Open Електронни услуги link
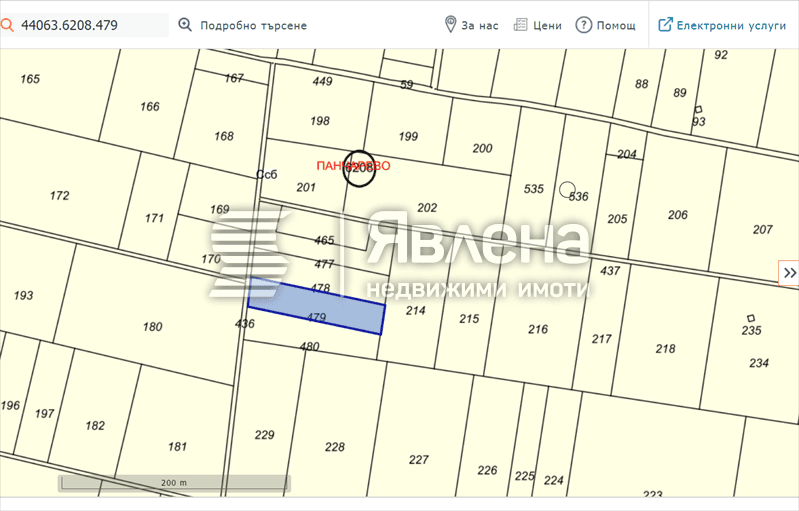Image resolution: width=799 pixels, height=511 pixels. [x=731, y=25]
